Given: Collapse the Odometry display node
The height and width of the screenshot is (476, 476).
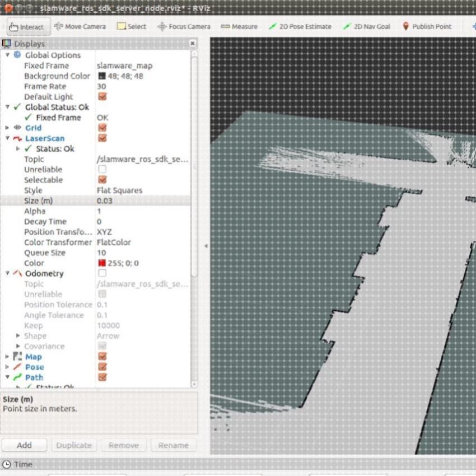Looking at the screenshot, I should coord(7,273).
